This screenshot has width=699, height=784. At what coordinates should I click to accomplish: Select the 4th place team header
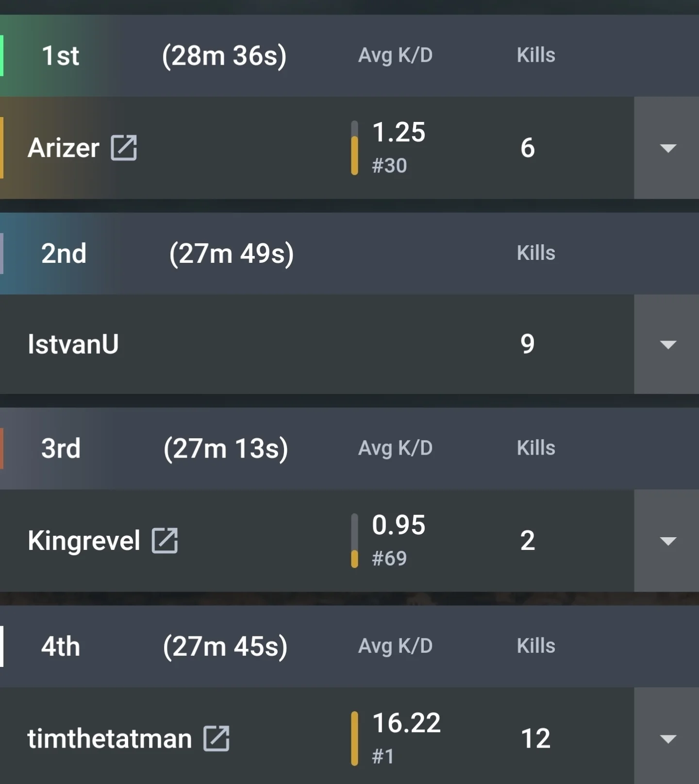(x=349, y=646)
